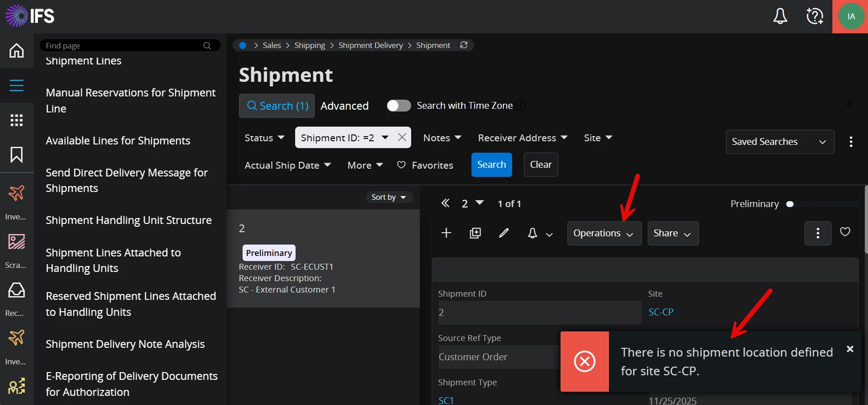This screenshot has width=868, height=405.
Task: Go to first record double-chevron
Action: click(x=445, y=203)
